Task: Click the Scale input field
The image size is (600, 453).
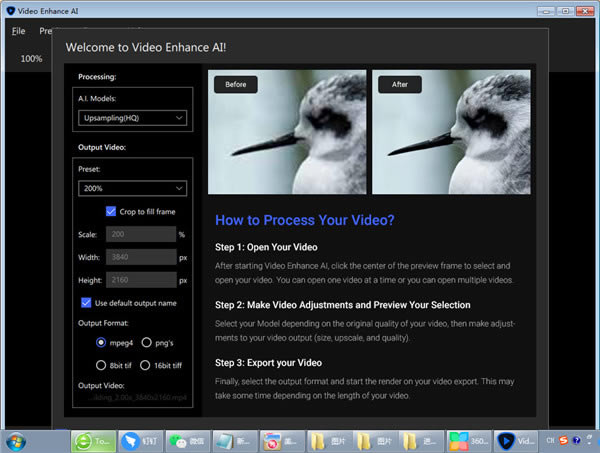Action: [141, 234]
